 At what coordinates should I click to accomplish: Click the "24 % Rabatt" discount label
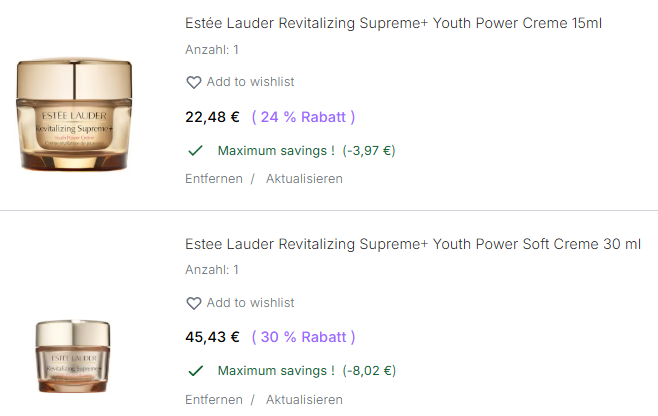303,117
